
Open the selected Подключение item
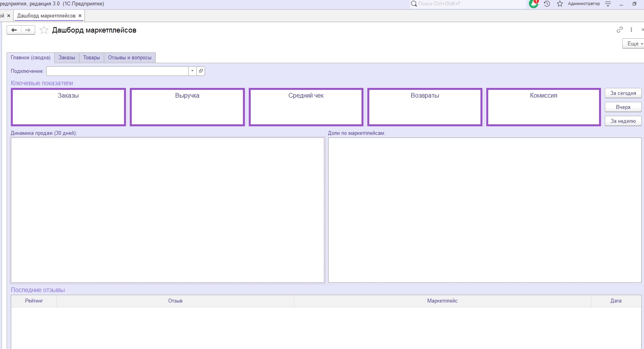(201, 71)
